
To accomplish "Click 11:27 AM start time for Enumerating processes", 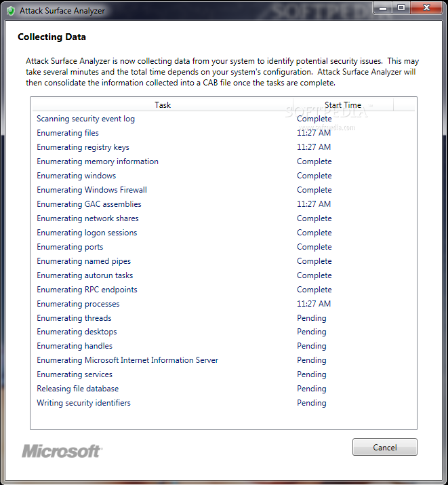I will (314, 304).
